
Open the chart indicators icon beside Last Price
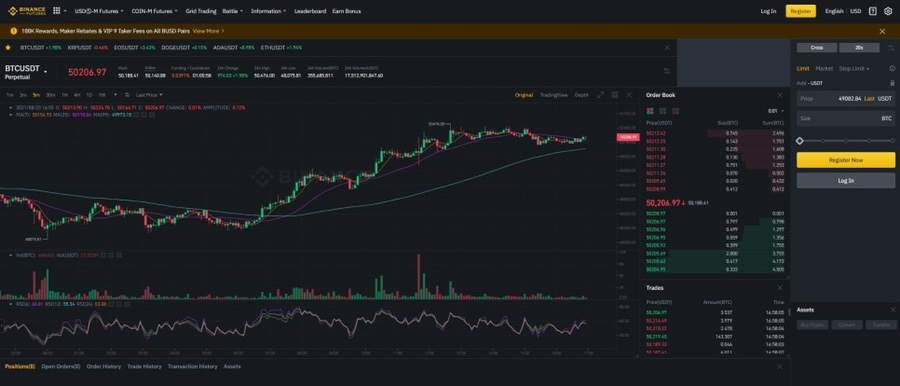click(x=126, y=95)
